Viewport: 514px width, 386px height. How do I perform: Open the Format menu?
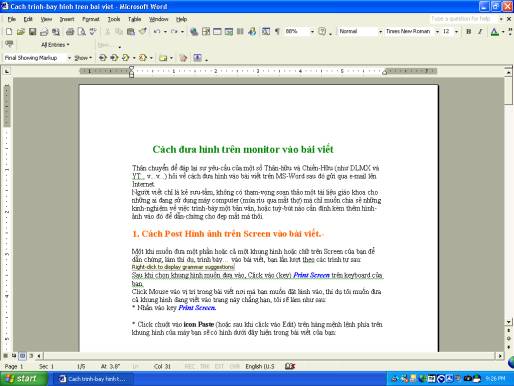(91, 19)
